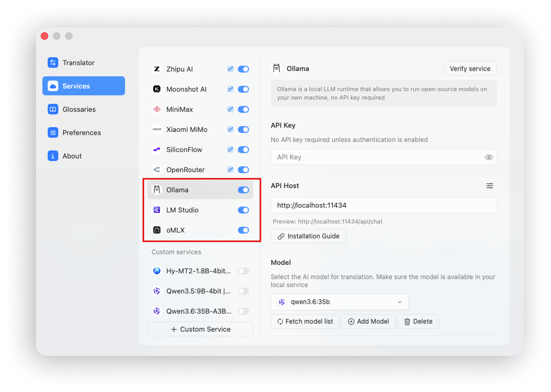Select the Hy-MT2-1.8B-4bit... custom service
The width and height of the screenshot is (551, 392).
(200, 271)
